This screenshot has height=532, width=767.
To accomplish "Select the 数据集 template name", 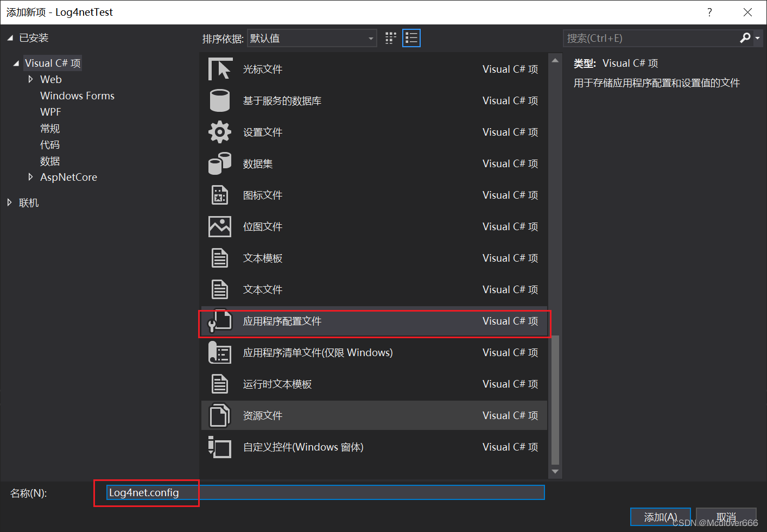I will point(258,163).
